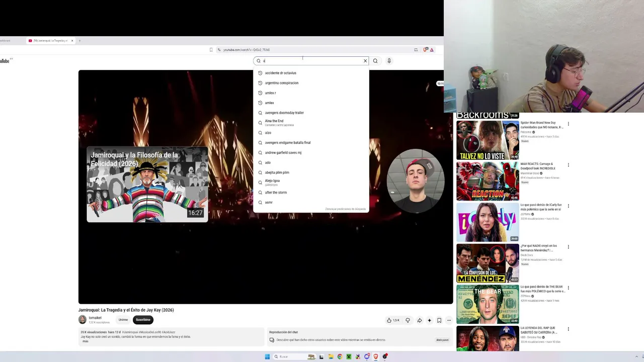Open options menu for MAX REACTS video

[569, 165]
